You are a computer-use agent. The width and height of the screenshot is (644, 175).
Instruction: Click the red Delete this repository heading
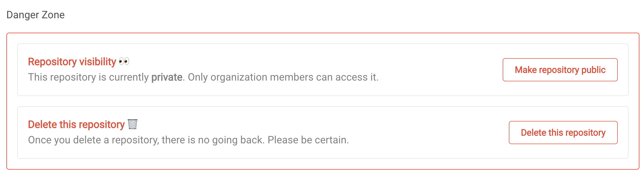click(x=76, y=125)
